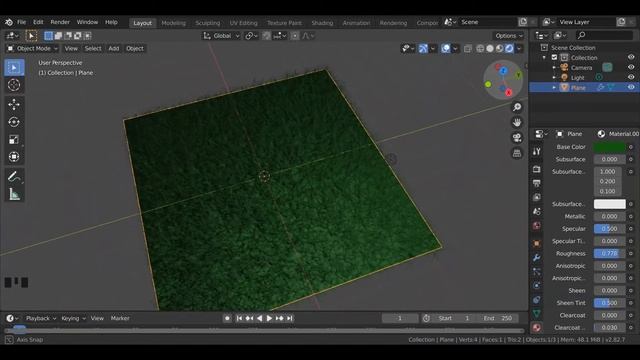This screenshot has height=360, width=640.
Task: Jump to the timeline end frame button
Action: (x=289, y=318)
